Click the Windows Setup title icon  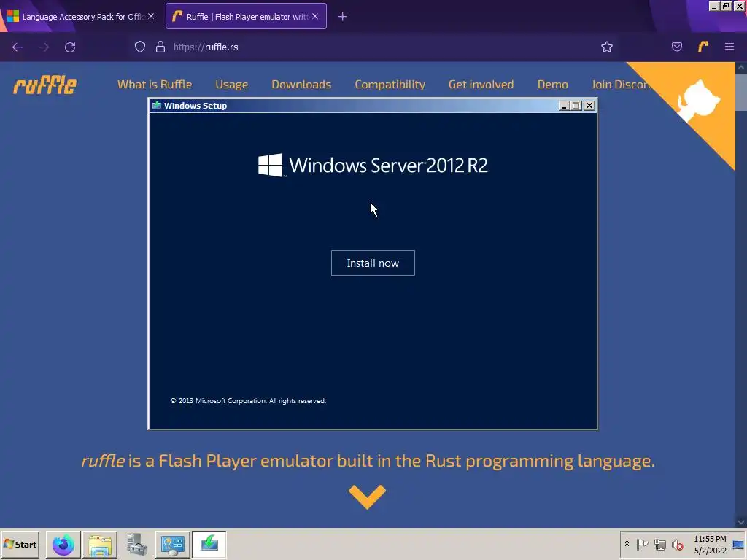pos(156,105)
